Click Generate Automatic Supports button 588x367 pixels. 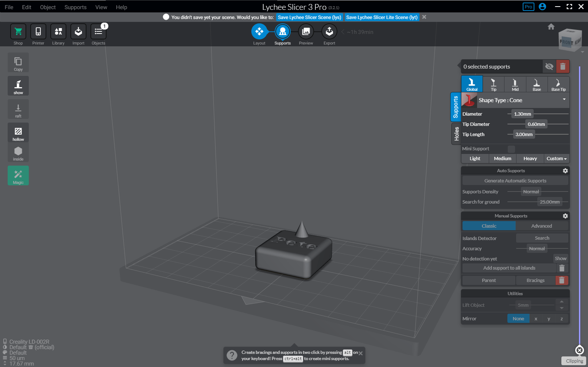[515, 181]
